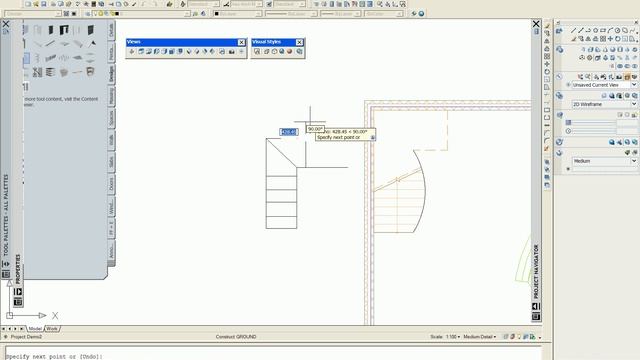The height and width of the screenshot is (360, 640).
Task: Select Array tool in Modify toolbar
Action: tap(547, 56)
